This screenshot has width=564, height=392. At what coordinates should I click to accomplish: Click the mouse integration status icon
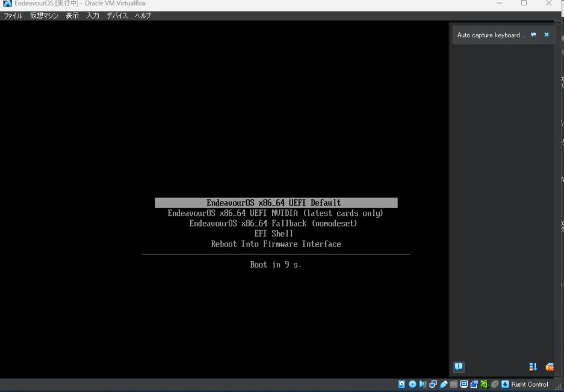[495, 384]
